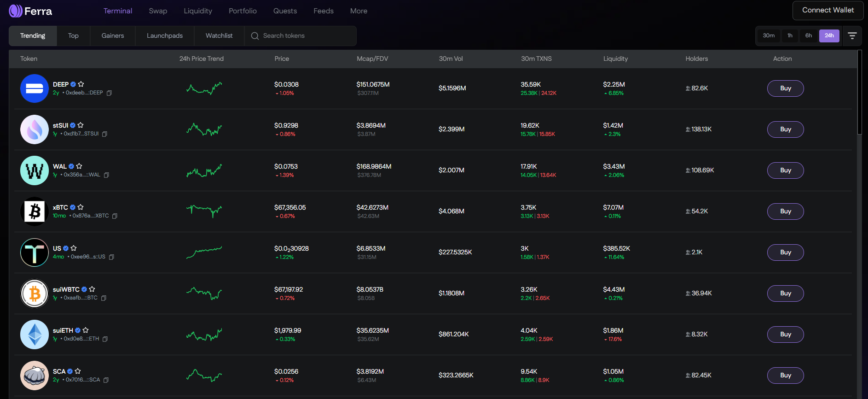The image size is (868, 399).
Task: Click the suiWBTC verified badge
Action: pos(84,289)
